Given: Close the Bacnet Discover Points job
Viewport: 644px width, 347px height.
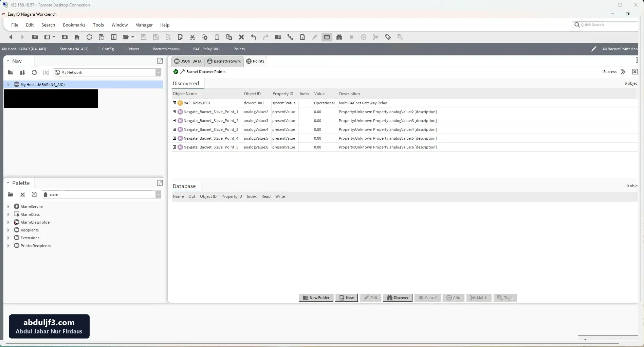Looking at the screenshot, I should point(634,72).
